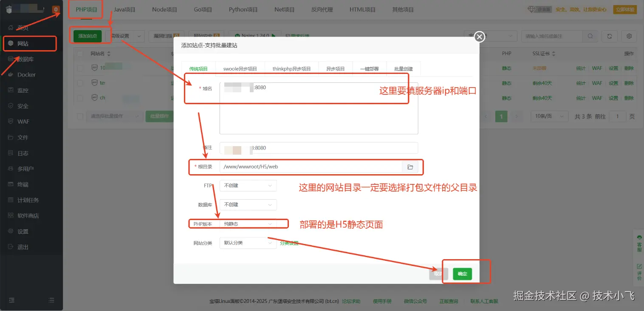Check the first website row checkbox
The width and height of the screenshot is (644, 311).
(x=80, y=68)
